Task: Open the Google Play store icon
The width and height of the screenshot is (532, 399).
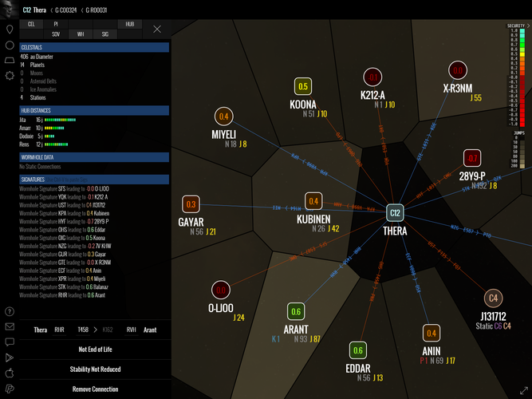Action: [10, 358]
